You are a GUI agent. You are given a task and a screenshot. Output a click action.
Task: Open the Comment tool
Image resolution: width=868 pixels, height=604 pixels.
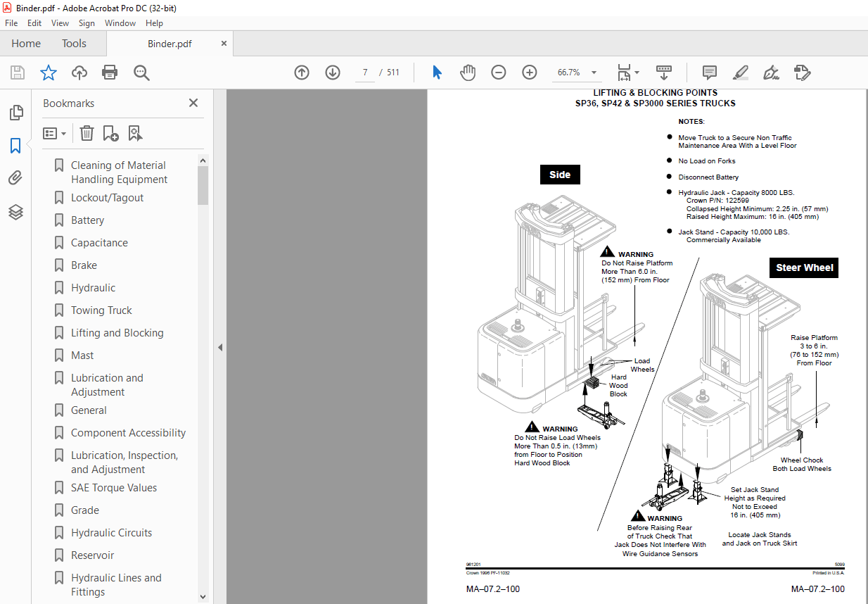coord(708,73)
